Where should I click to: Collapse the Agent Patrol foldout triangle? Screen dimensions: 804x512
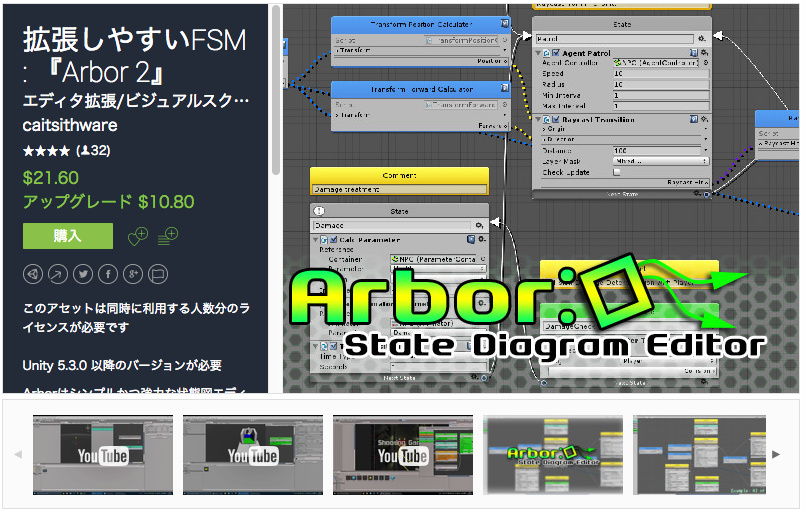tap(538, 53)
